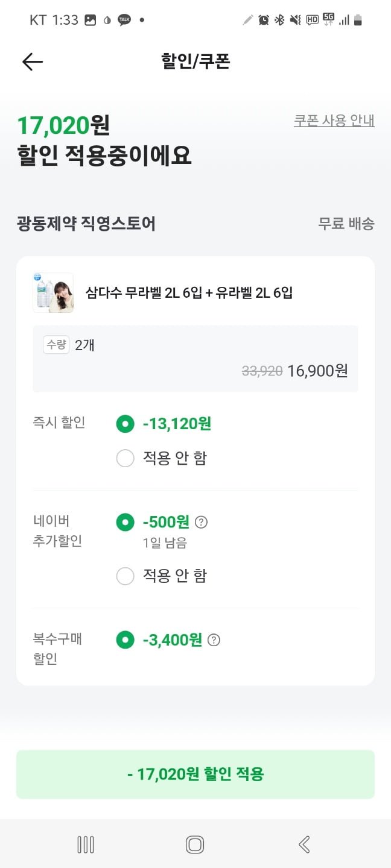Image resolution: width=391 pixels, height=868 pixels.
Task: Select -500원 네이버 추가할인 option
Action: (125, 522)
